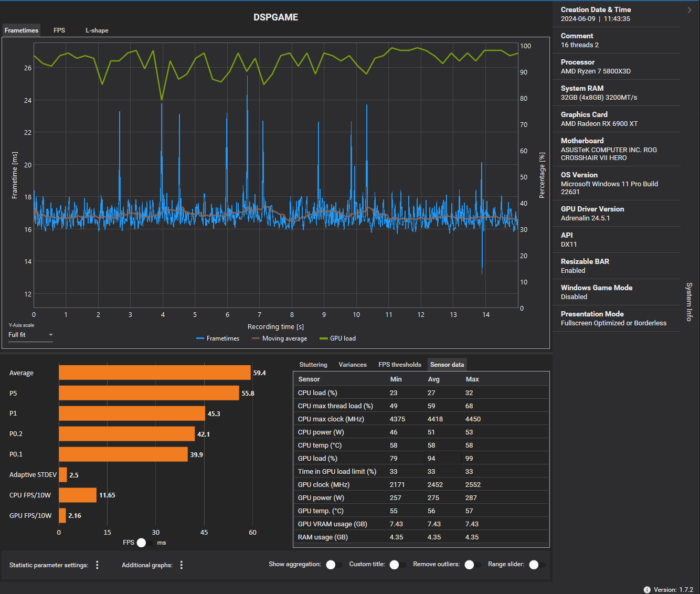Toggle Remove outliers switch
Image resolution: width=700 pixels, height=594 pixels.
(x=472, y=565)
